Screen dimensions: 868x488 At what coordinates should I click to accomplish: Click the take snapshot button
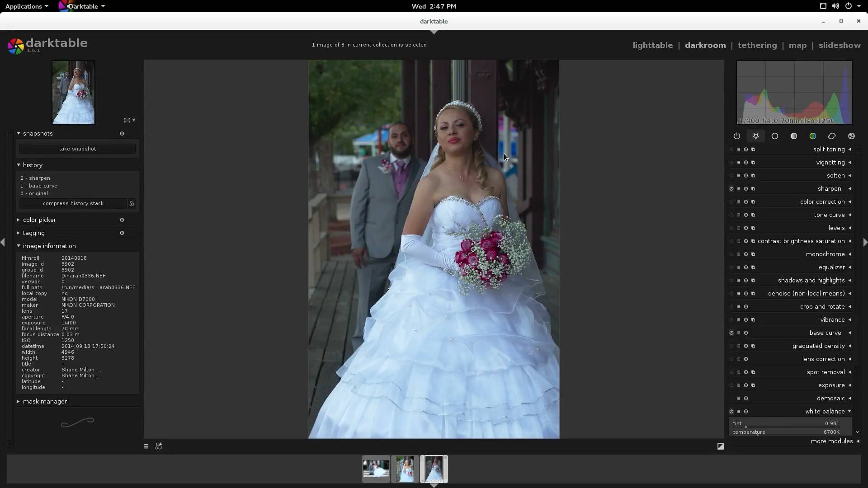pos(77,149)
